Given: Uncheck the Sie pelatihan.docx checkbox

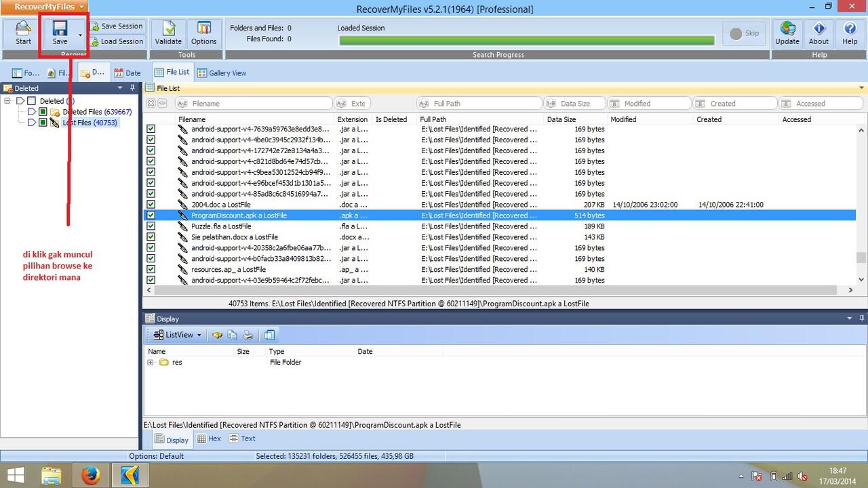Looking at the screenshot, I should [151, 237].
